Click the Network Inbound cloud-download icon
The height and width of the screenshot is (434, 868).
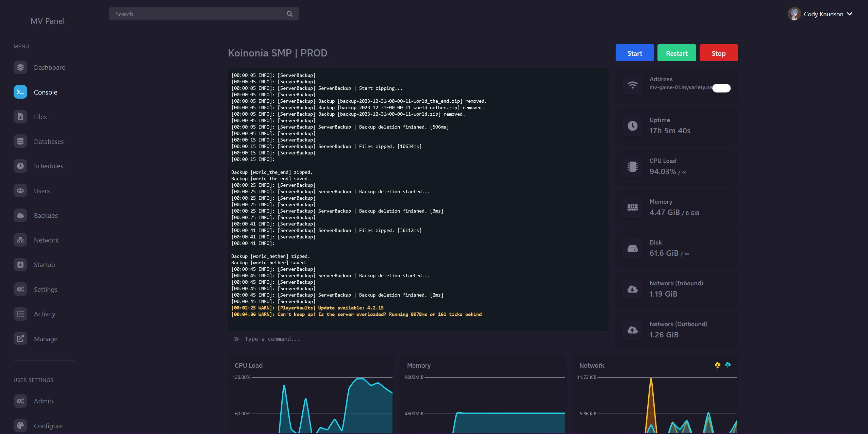633,289
